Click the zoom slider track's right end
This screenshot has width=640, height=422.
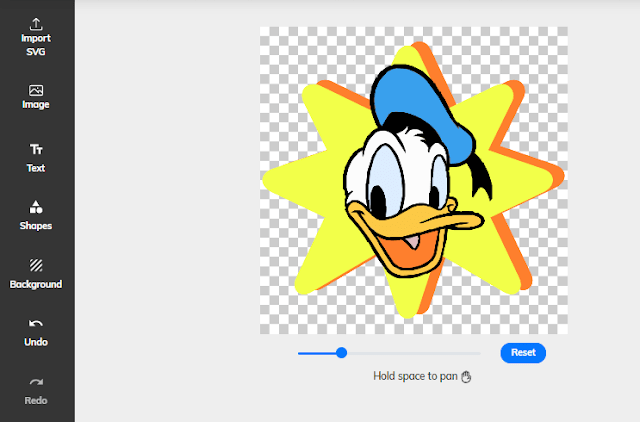click(x=478, y=353)
